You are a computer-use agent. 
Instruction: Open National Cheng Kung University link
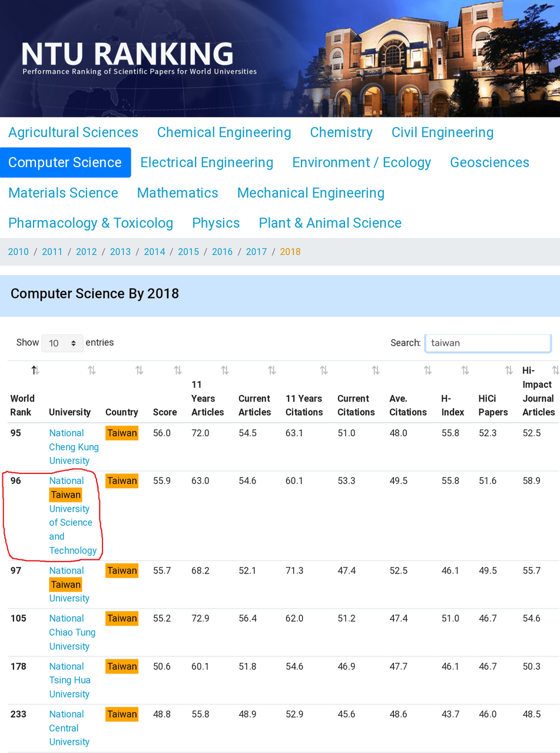[74, 447]
